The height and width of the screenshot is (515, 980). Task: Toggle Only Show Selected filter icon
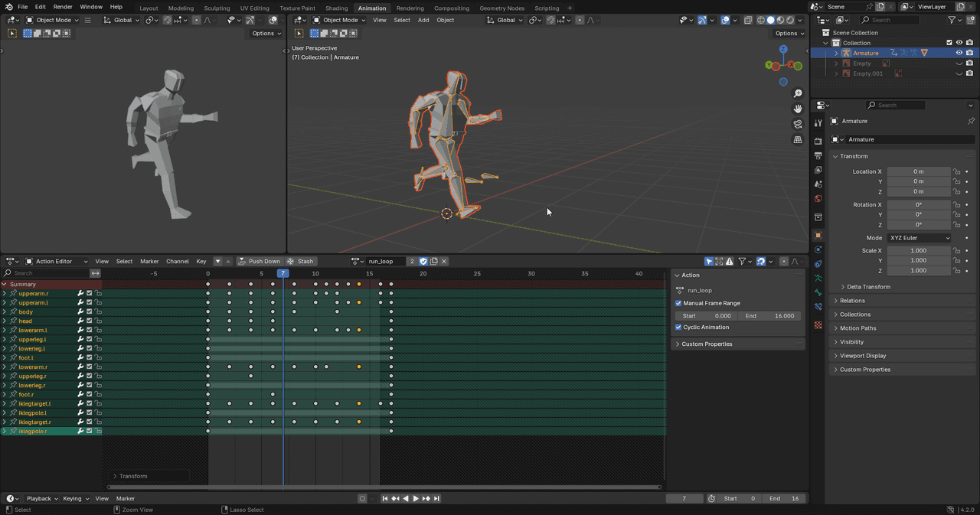point(709,261)
